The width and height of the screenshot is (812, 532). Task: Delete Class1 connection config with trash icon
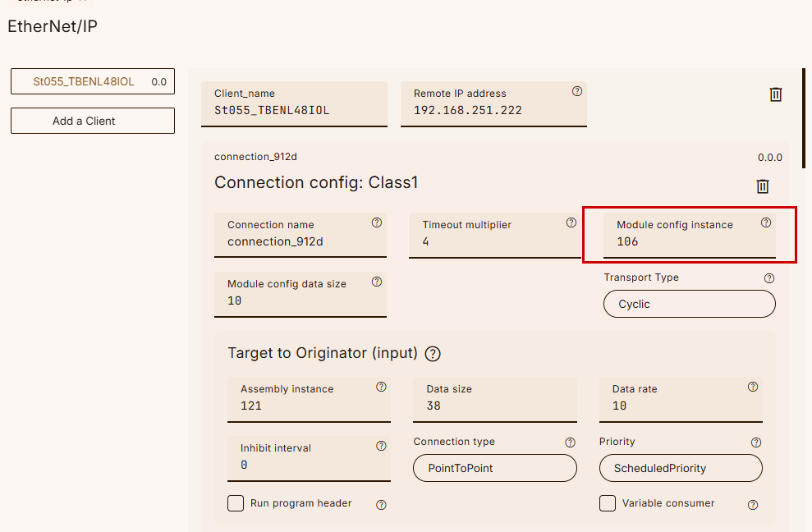[x=762, y=186]
